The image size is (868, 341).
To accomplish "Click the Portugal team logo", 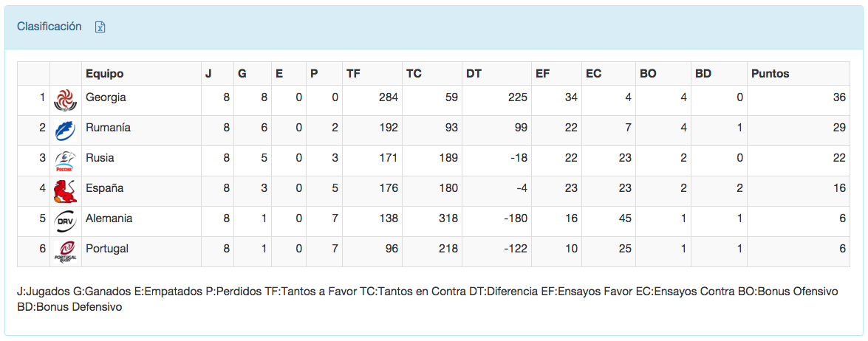I will 65,251.
